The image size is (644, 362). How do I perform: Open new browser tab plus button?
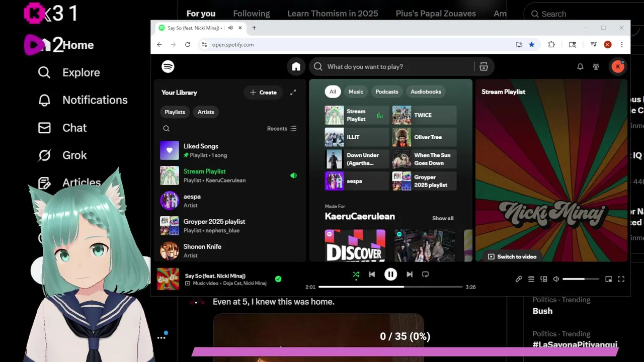pyautogui.click(x=254, y=28)
